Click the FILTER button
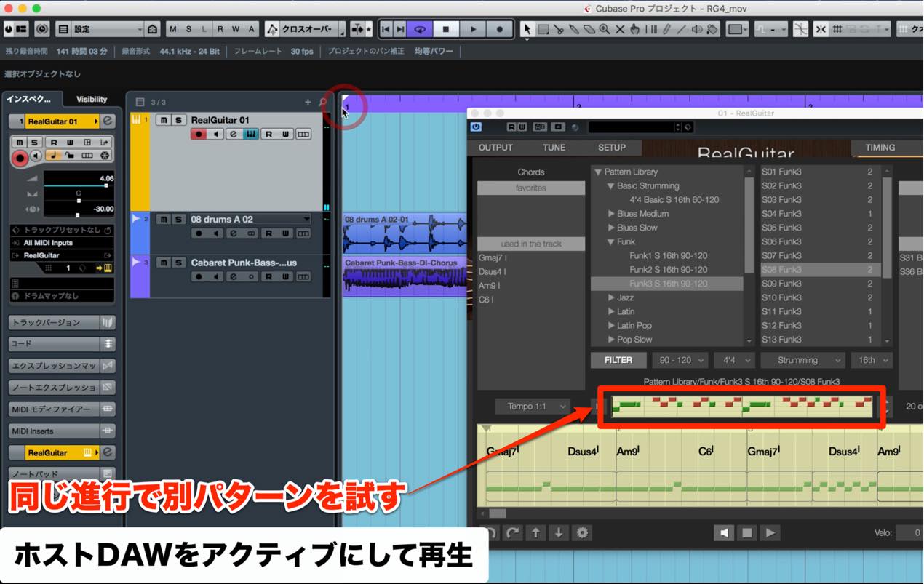924x584 pixels. (x=618, y=360)
